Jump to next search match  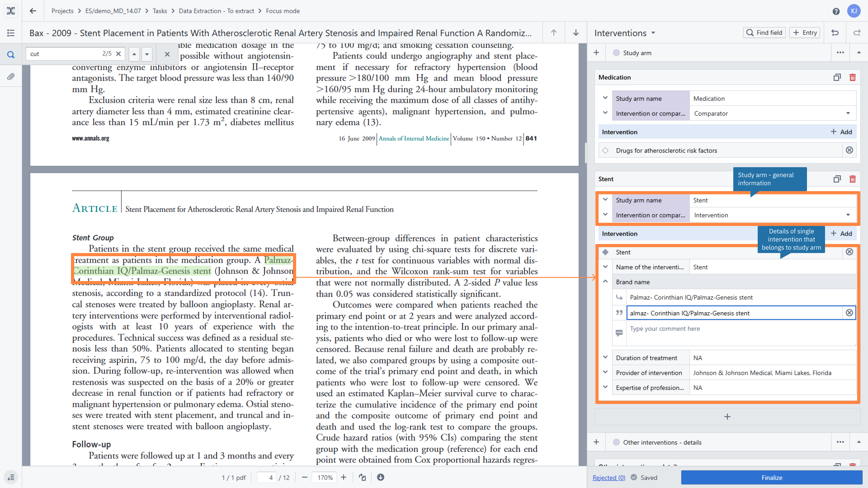coord(147,54)
